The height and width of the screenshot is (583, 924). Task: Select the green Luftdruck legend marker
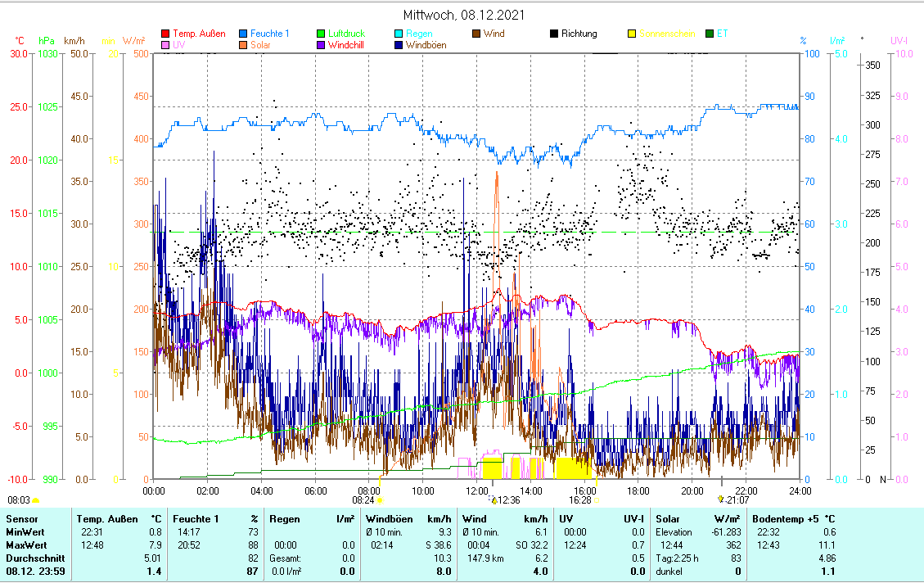322,34
